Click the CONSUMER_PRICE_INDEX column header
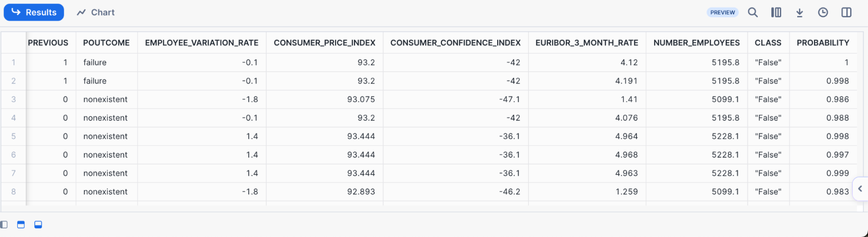868x237 pixels. [324, 43]
